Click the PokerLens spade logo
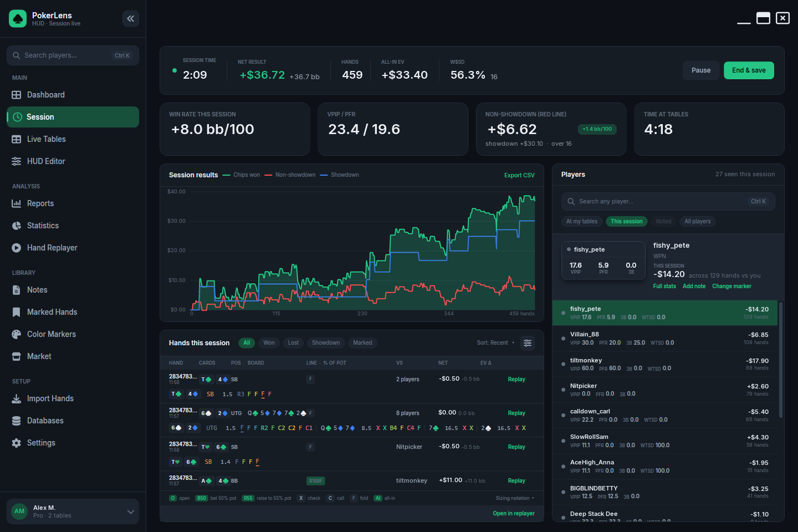798x532 pixels. [18, 19]
